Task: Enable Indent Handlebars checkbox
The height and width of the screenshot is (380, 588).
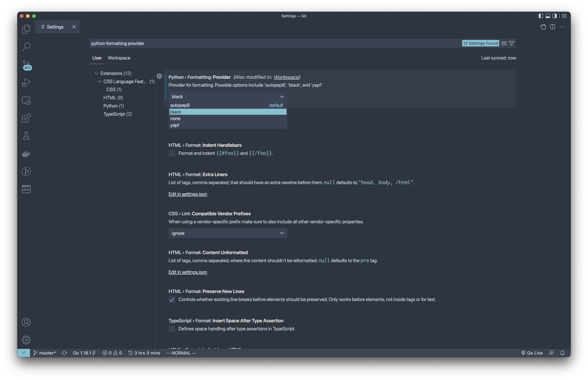Action: [172, 153]
